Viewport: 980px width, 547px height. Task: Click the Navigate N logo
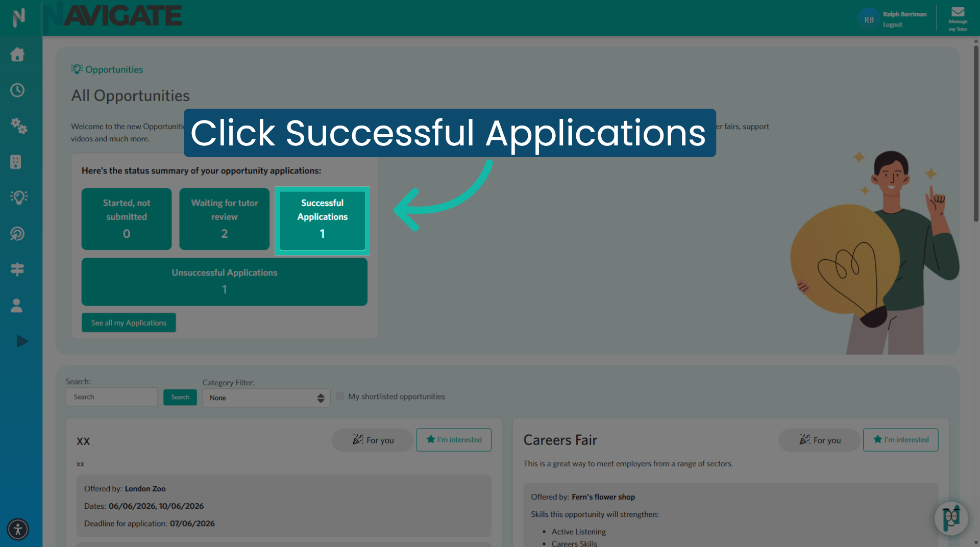19,18
